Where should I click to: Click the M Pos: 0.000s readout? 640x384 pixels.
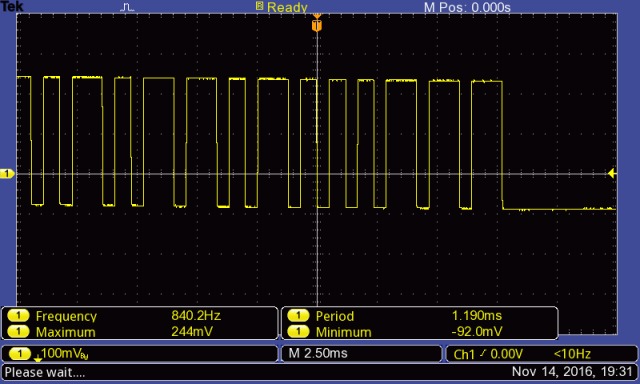[467, 7]
